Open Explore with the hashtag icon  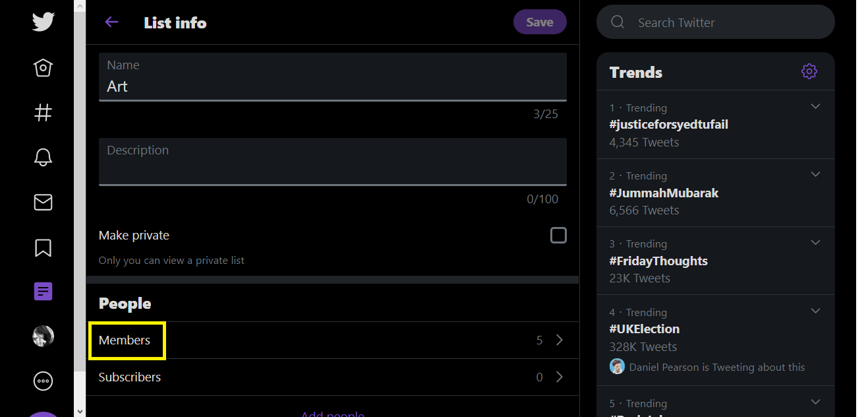tap(43, 113)
